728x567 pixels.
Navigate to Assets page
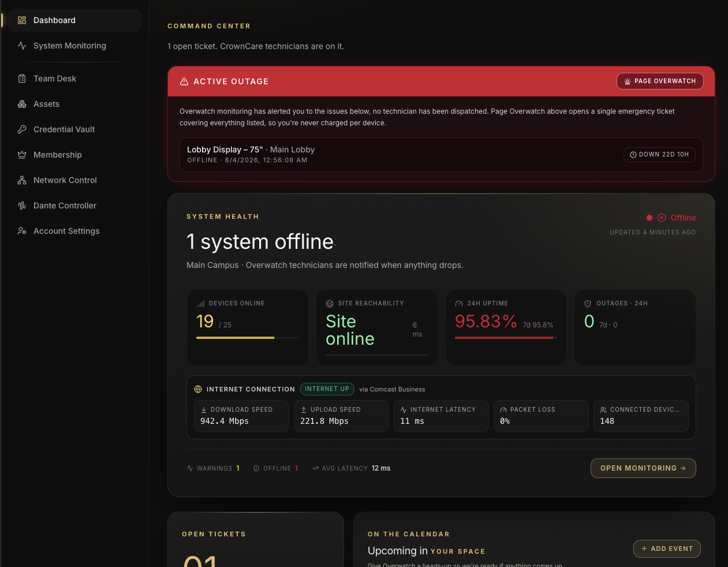coord(74,104)
